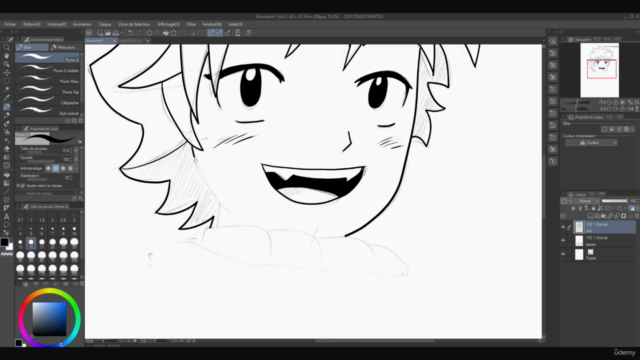Screen dimensions: 640x360
Task: Select the Zoom (magnifier) tool
Action: pos(7,47)
